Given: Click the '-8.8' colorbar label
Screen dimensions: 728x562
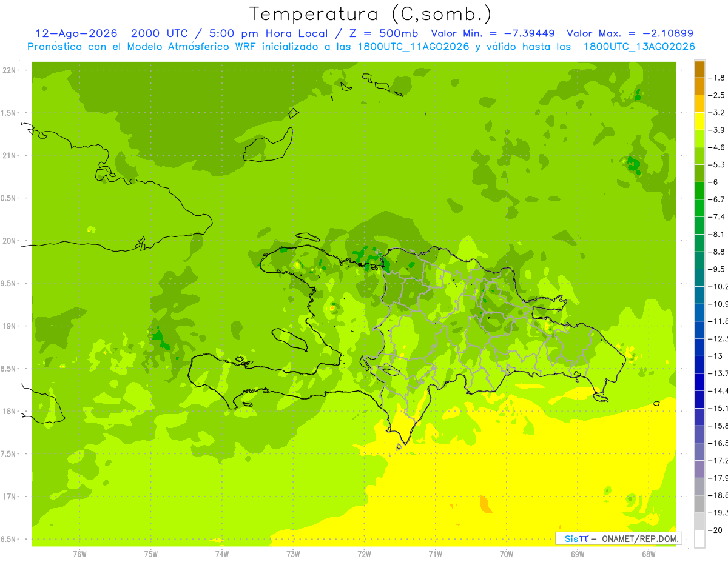Looking at the screenshot, I should point(718,252).
